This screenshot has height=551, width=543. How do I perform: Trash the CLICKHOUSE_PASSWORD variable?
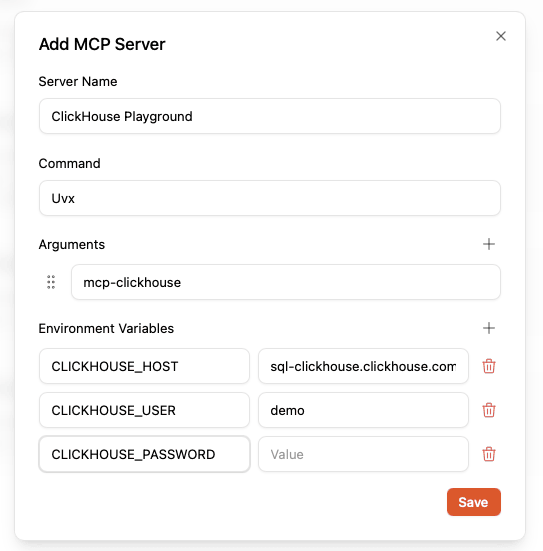click(x=489, y=454)
